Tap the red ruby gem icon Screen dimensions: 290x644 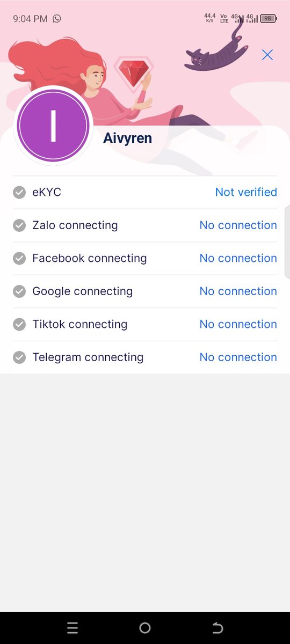(133, 73)
